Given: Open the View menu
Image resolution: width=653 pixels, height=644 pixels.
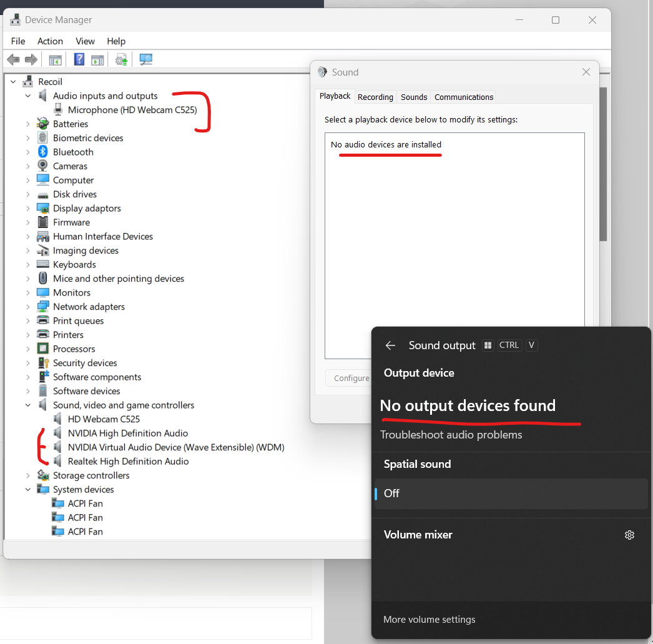Looking at the screenshot, I should [85, 41].
